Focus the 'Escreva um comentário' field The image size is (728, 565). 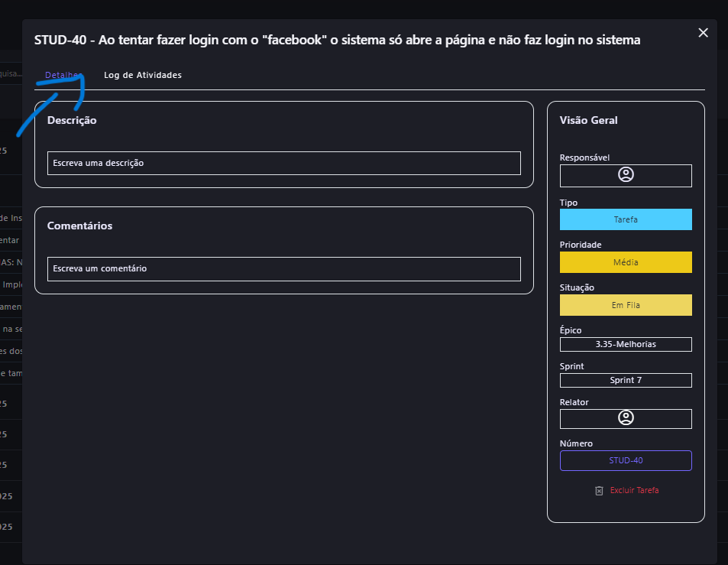point(283,268)
